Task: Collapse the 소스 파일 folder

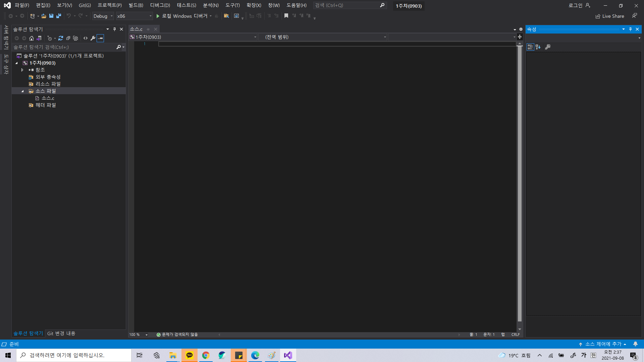Action: 22,91
